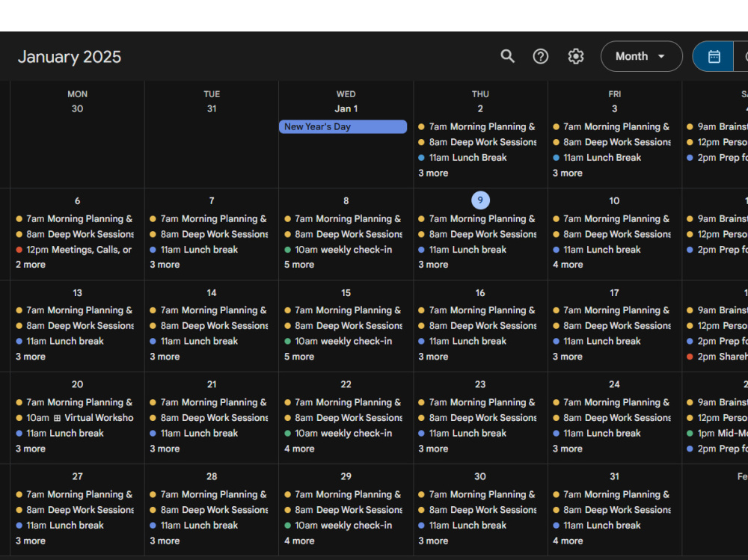Open the Support help icon
This screenshot has height=560, width=748.
541,56
